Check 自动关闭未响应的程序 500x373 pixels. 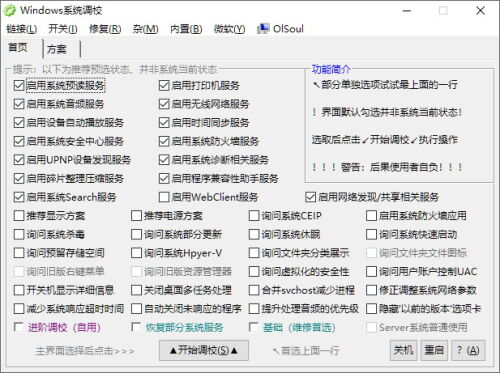[x=136, y=309]
